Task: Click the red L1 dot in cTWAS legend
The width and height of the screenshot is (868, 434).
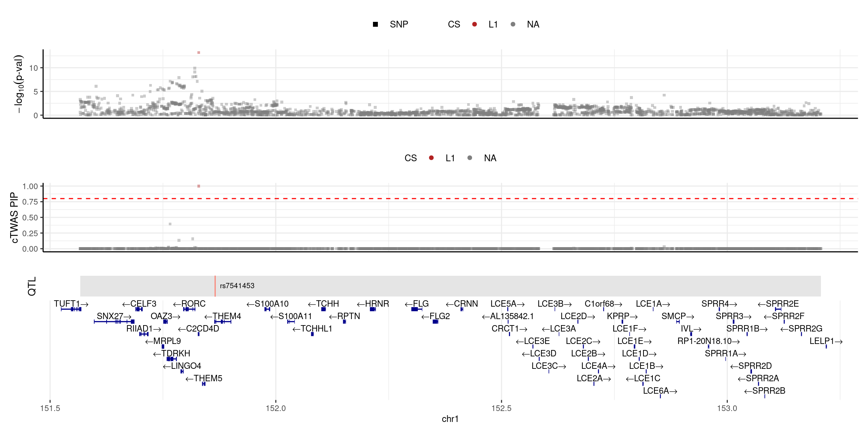Action: point(431,158)
